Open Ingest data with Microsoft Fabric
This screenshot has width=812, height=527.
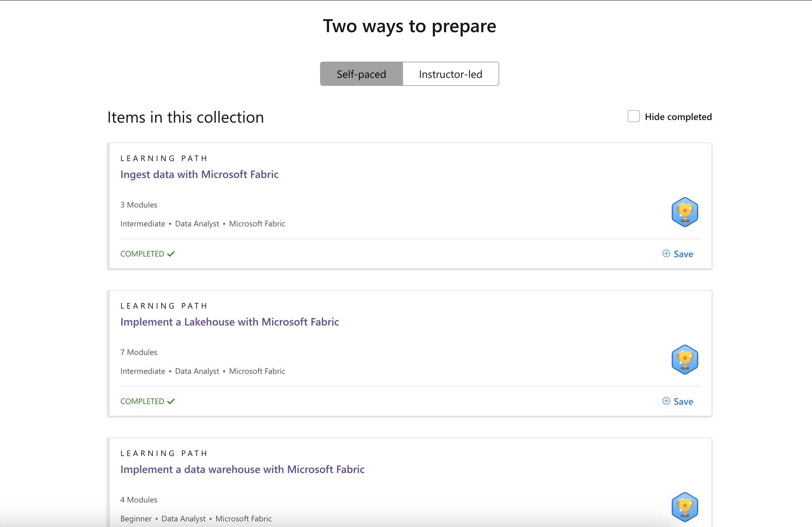point(199,174)
